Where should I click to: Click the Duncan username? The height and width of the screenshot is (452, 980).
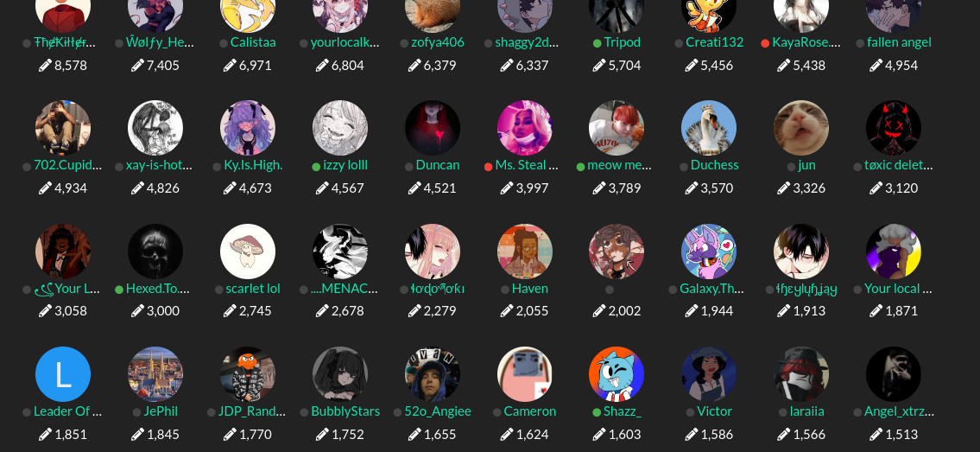(x=438, y=165)
